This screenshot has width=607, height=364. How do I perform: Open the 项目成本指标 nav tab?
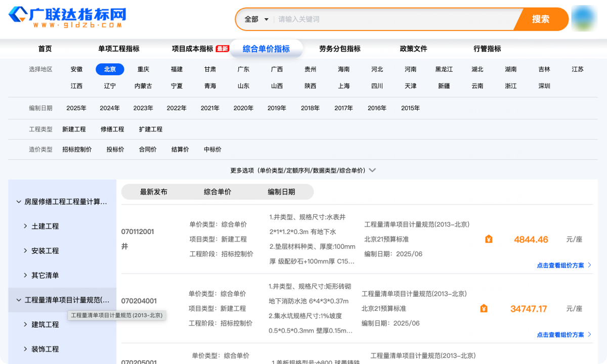pos(193,49)
